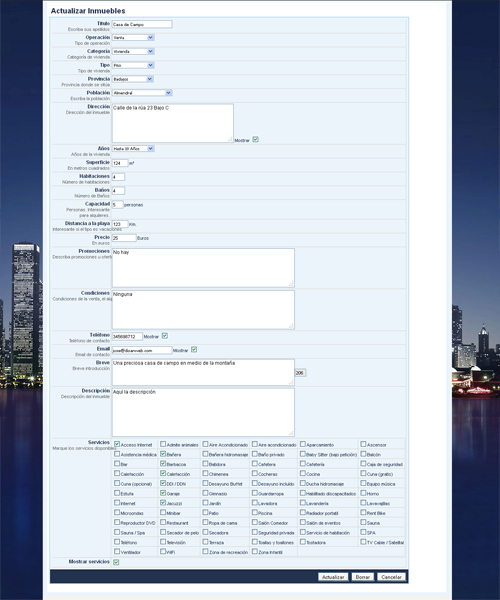The height and width of the screenshot is (600, 500).
Task: Check the Admite animales service
Action: (163, 444)
